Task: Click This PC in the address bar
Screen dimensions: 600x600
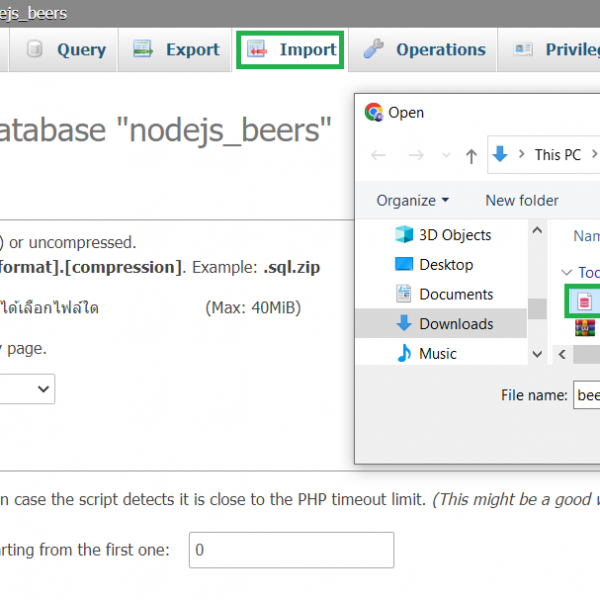Action: 557,155
